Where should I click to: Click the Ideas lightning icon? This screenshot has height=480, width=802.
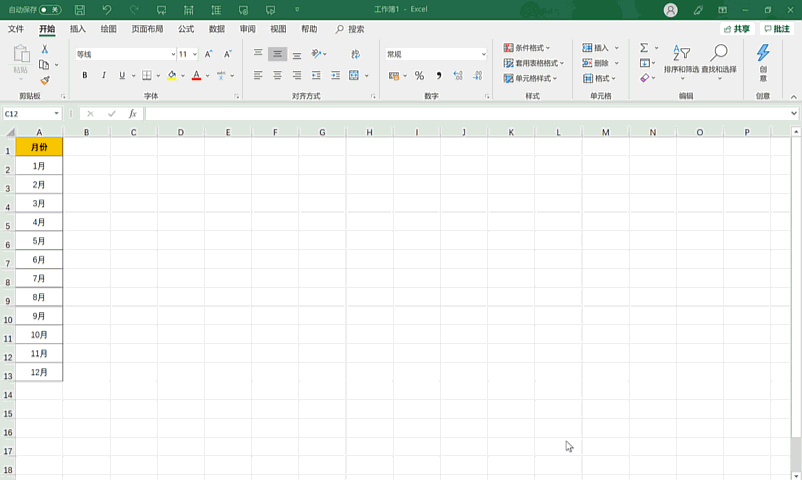[x=763, y=53]
